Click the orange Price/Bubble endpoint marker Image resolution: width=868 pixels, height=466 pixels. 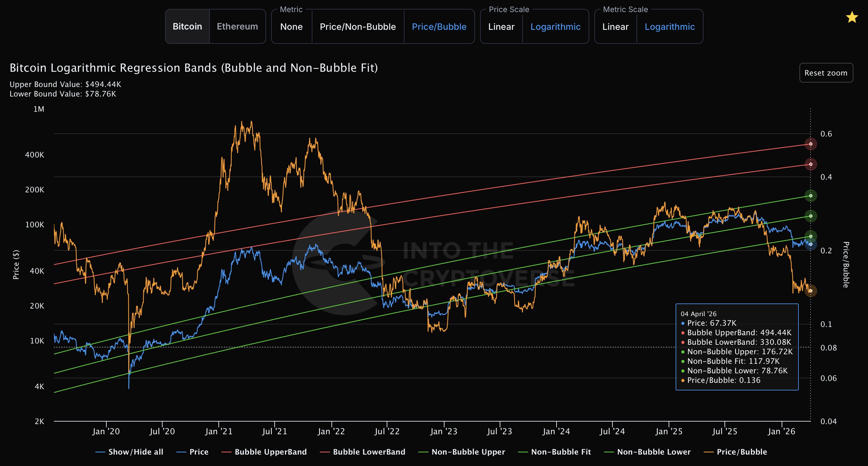point(811,291)
